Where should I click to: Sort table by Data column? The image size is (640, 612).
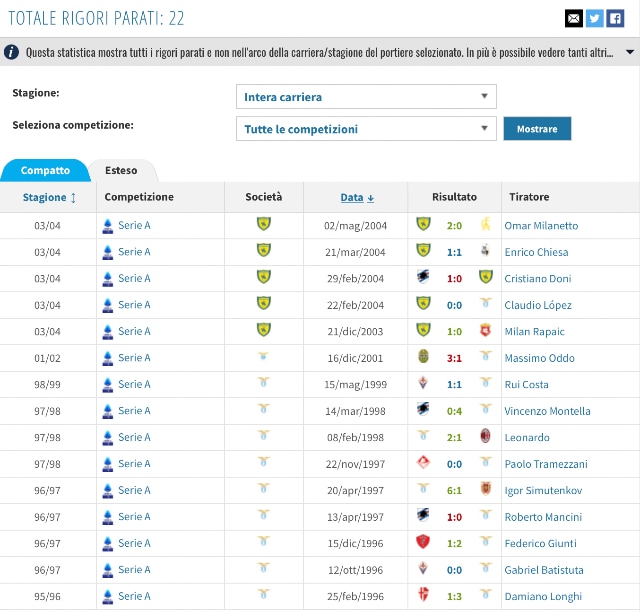[x=357, y=197]
